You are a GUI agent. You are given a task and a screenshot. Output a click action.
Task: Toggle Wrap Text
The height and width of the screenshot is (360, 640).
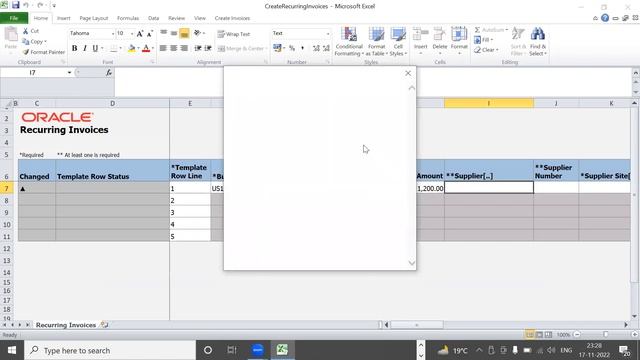tap(233, 34)
